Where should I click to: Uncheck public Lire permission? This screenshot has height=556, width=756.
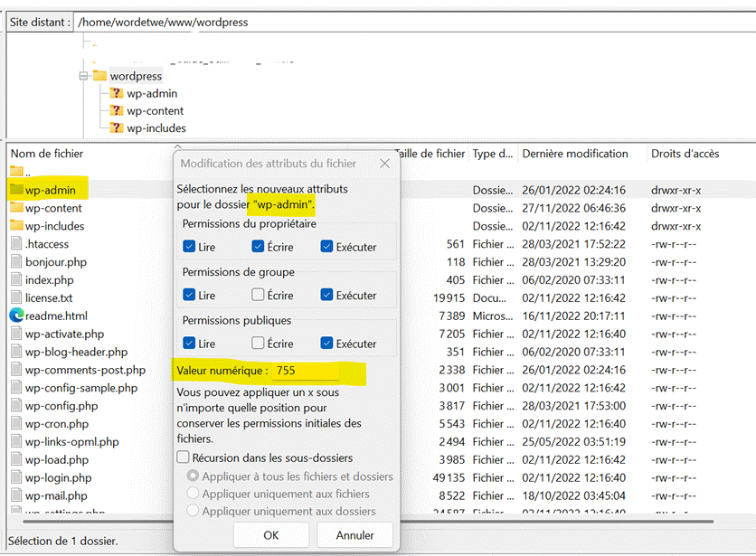189,343
